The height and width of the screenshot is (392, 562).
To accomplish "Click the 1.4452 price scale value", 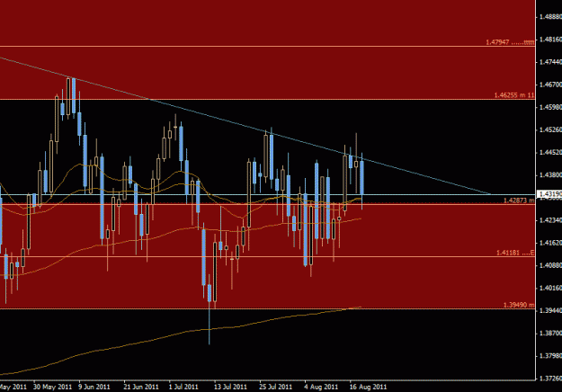I will point(550,153).
